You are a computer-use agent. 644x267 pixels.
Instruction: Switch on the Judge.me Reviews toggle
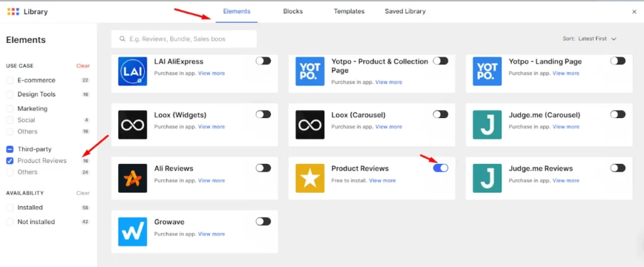pos(618,168)
